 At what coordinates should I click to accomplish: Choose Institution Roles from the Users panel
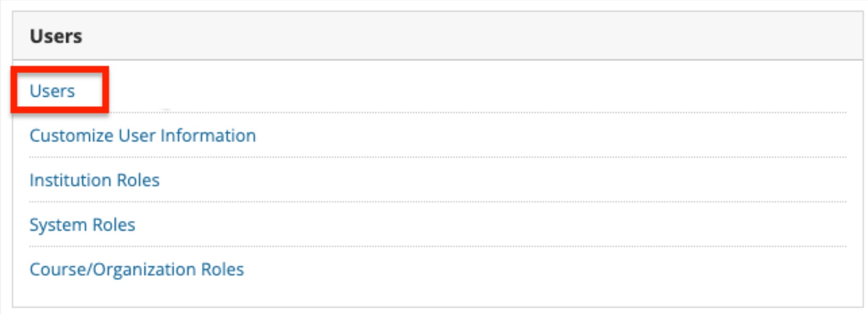(94, 180)
